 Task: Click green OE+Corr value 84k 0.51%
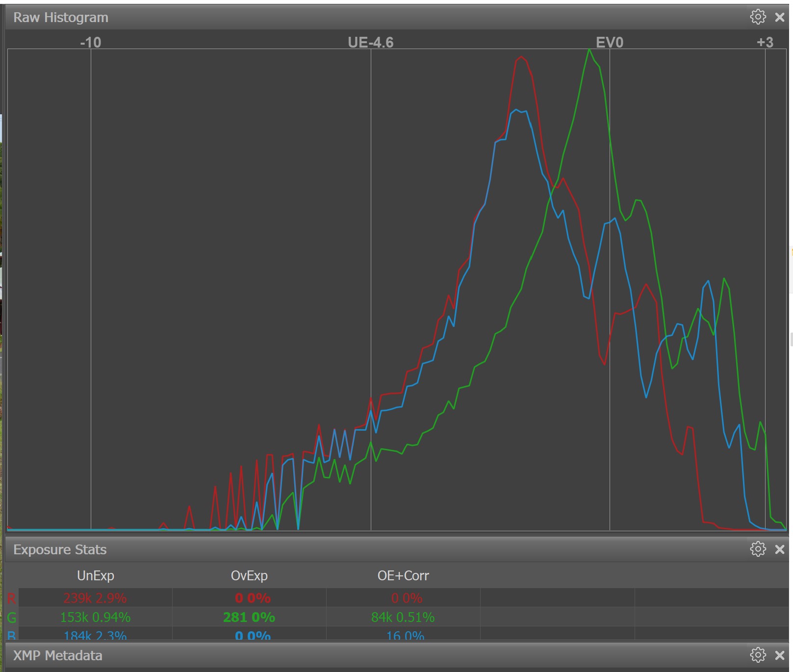tap(403, 617)
